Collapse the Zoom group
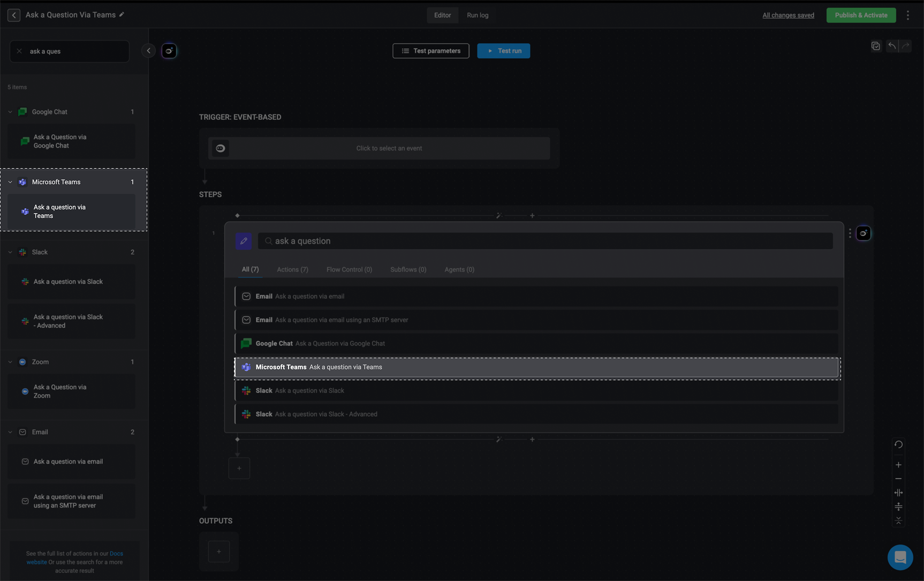924x581 pixels. (10, 362)
